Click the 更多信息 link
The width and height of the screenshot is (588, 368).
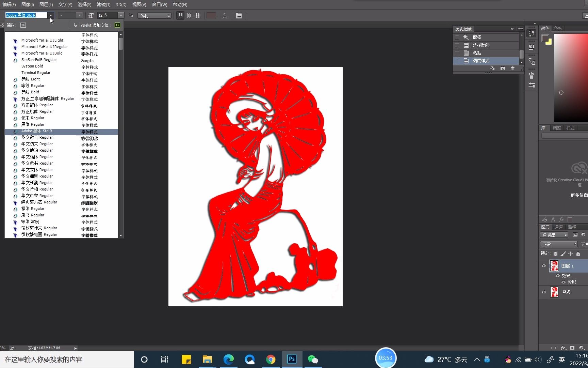579,195
